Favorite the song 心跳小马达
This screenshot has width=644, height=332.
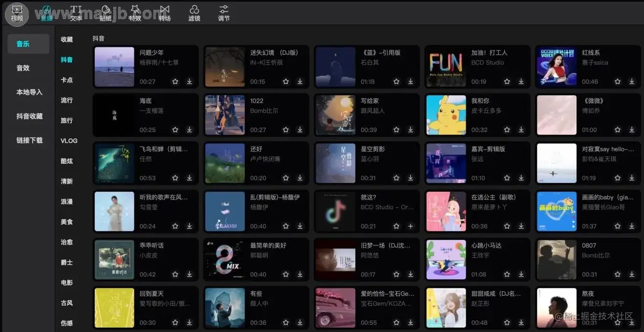tap(507, 274)
